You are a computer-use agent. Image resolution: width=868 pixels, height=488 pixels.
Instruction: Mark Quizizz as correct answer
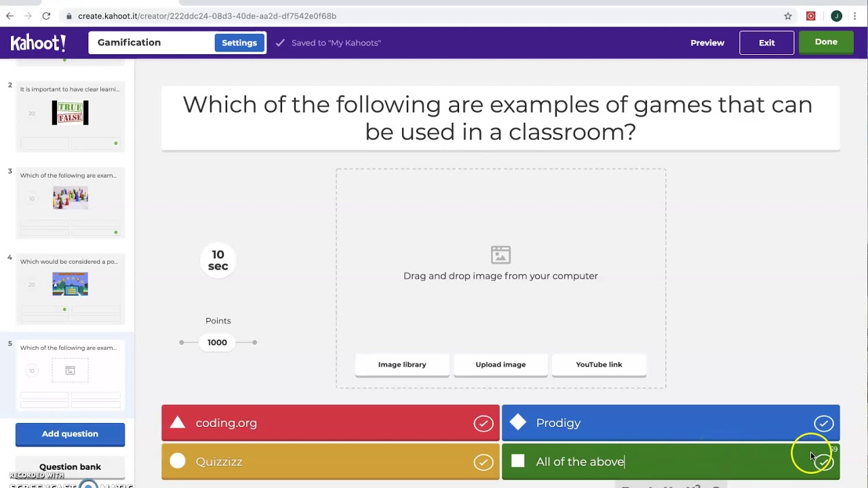483,462
